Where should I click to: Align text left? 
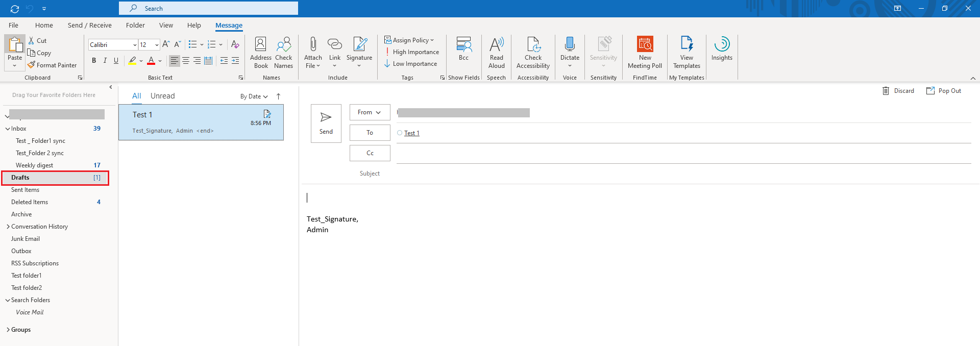175,61
